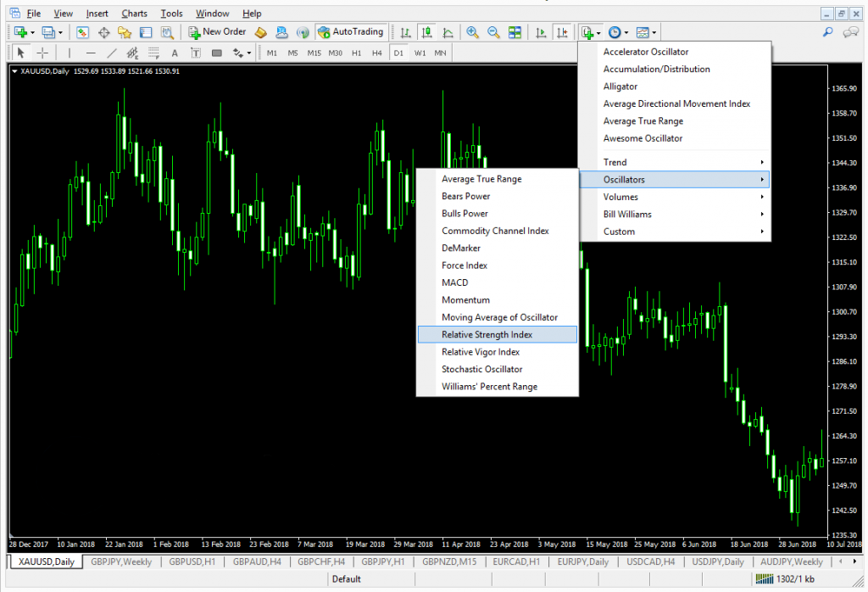This screenshot has width=868, height=592.
Task: Open the Navigator folder-star icon
Action: [x=125, y=33]
